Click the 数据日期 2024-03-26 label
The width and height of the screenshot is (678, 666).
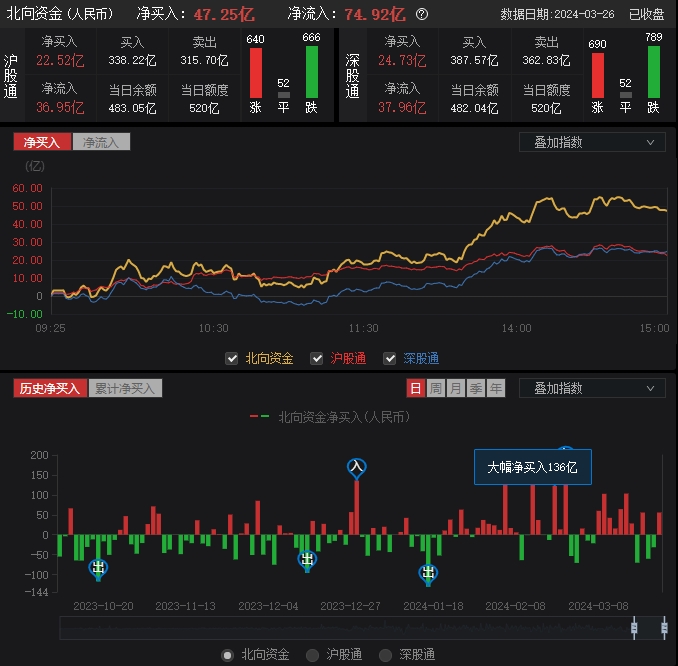point(557,14)
